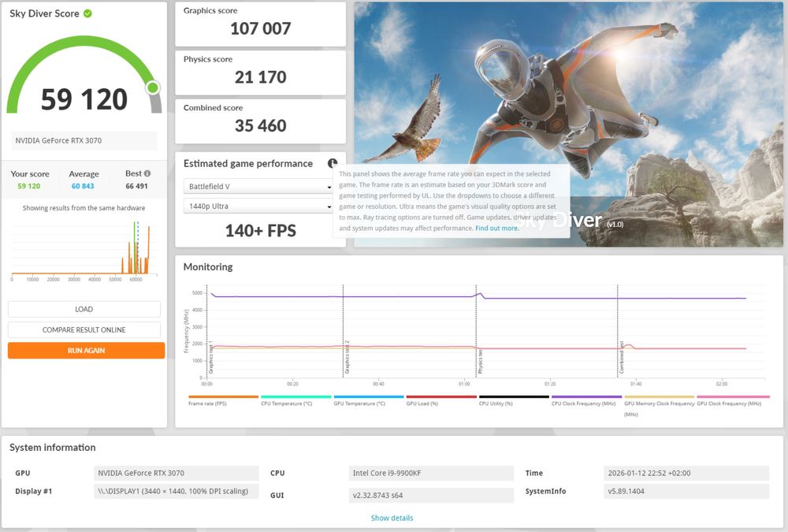Screen dimensions: 788x532
Task: Click the green verified checkmark by Sky Diver Score
Action: 88,13
